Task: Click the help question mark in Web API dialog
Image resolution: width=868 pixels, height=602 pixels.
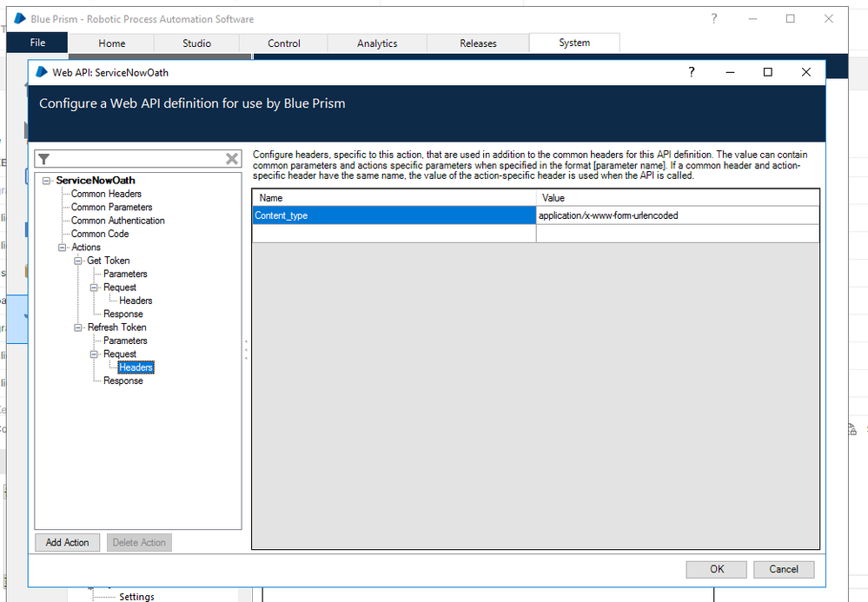Action: (692, 72)
